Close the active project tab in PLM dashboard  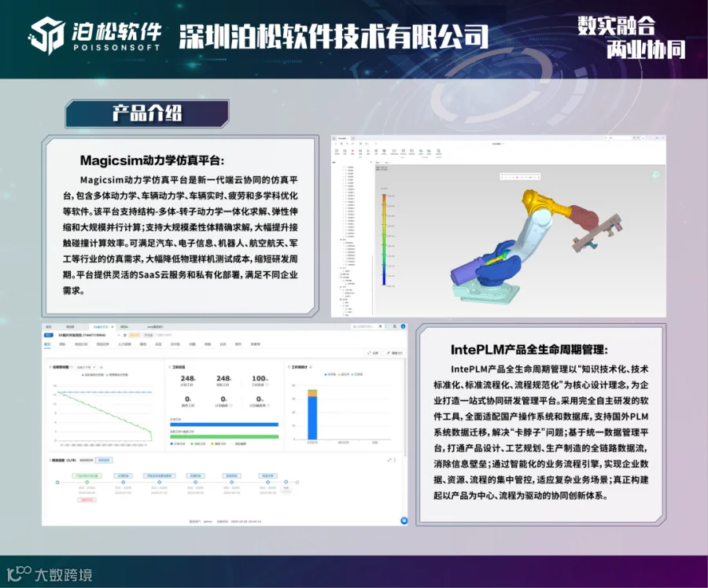pos(112,327)
